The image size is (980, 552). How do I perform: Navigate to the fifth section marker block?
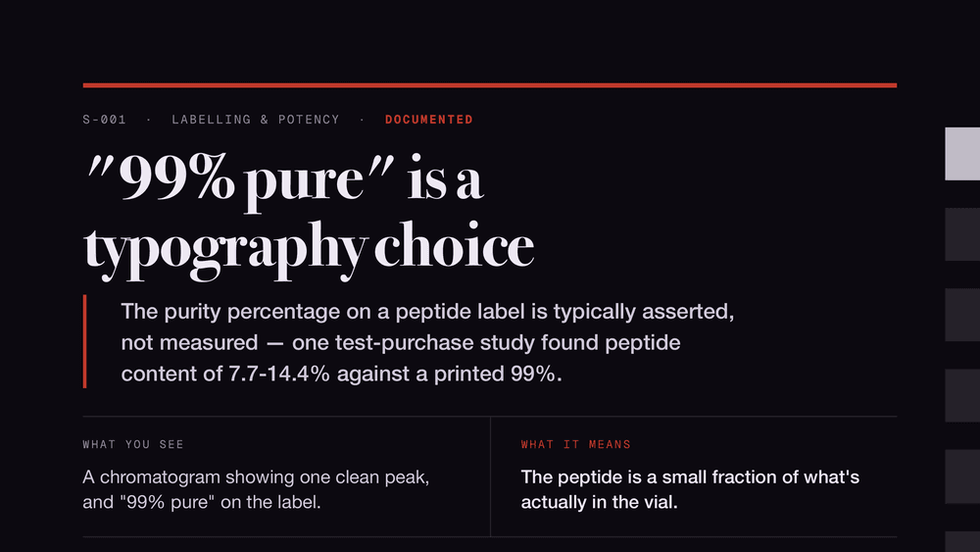(x=962, y=477)
